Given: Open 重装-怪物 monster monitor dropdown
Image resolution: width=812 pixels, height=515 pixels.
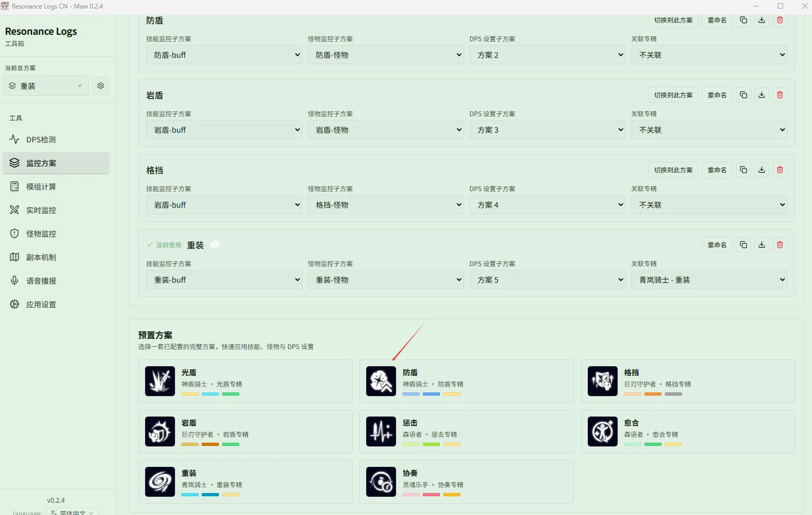Looking at the screenshot, I should click(386, 279).
